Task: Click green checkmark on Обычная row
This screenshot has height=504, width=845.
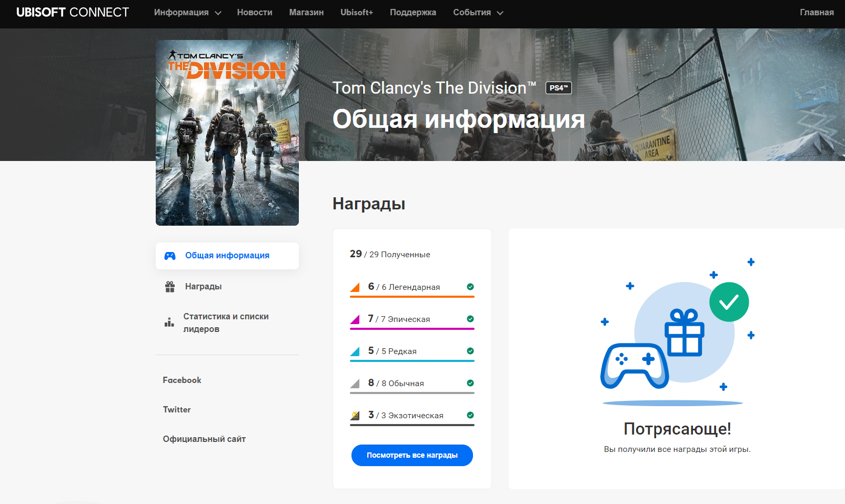Action: click(470, 383)
